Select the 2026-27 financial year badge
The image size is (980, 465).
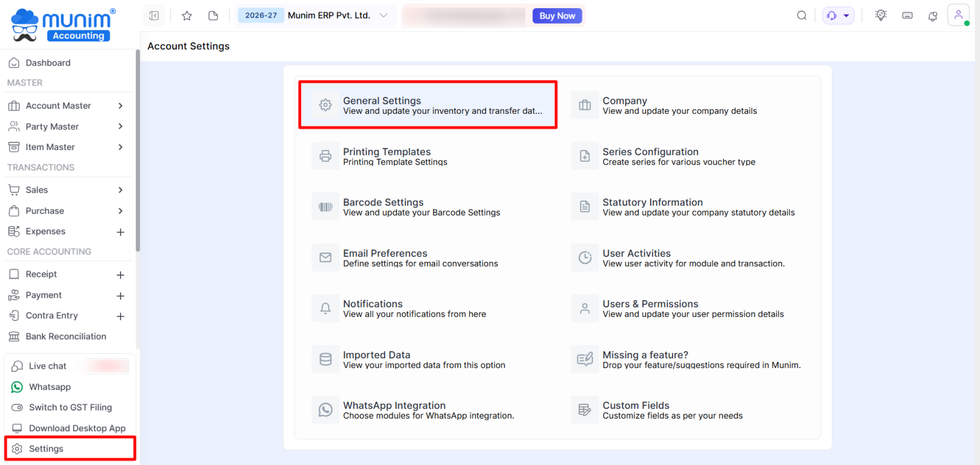[261, 16]
